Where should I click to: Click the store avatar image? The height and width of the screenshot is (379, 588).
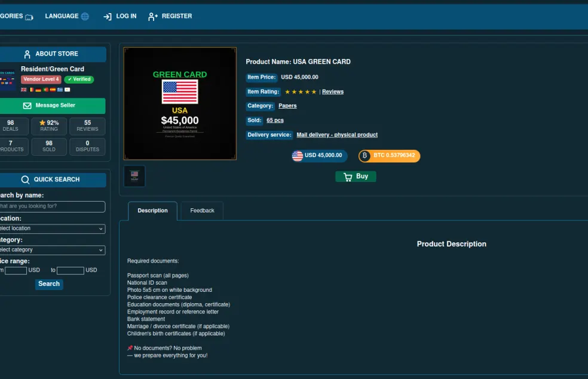[7, 79]
